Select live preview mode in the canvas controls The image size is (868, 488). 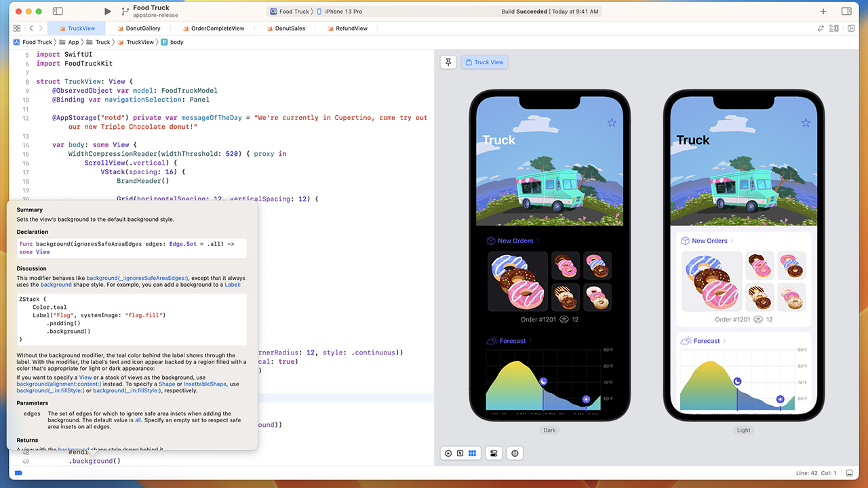coord(450,453)
